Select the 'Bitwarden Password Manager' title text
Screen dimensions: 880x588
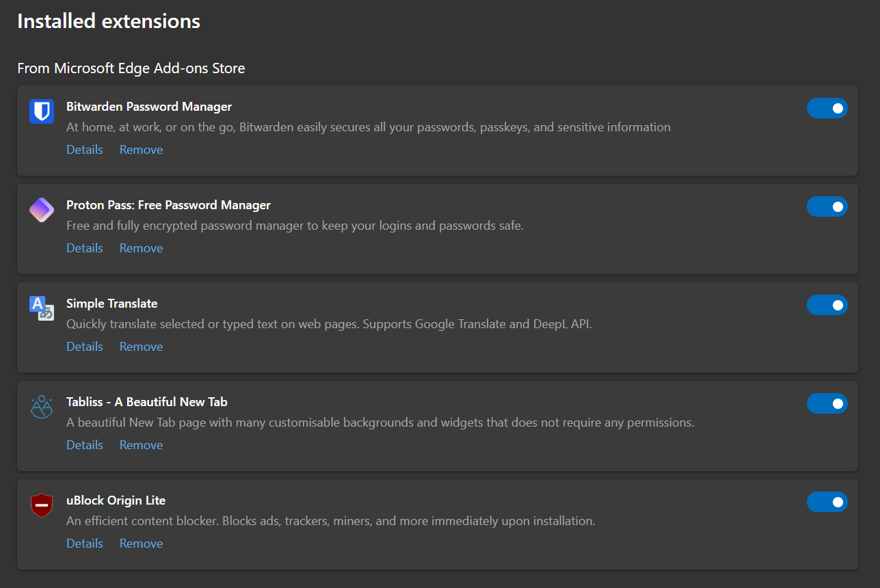click(149, 107)
